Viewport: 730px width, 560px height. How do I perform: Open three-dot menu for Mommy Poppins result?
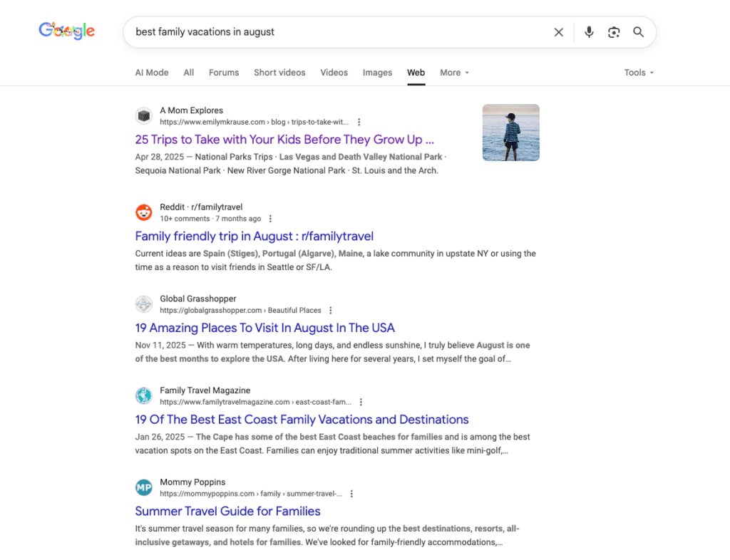[351, 494]
